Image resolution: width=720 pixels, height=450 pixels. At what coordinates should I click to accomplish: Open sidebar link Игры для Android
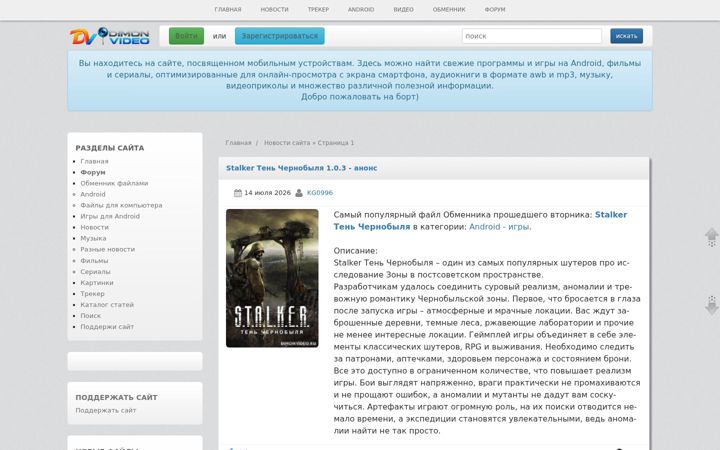[110, 216]
